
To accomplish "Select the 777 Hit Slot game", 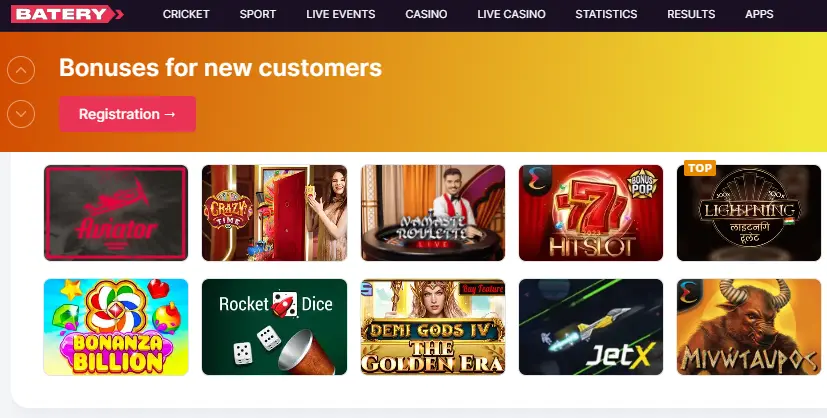I will click(591, 213).
